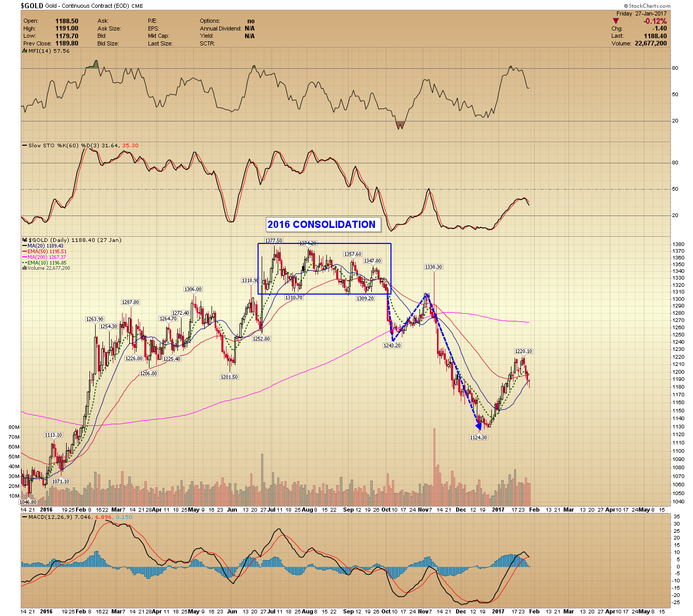Click the Slow STO legend line marker
693x616 pixels.
(24, 146)
